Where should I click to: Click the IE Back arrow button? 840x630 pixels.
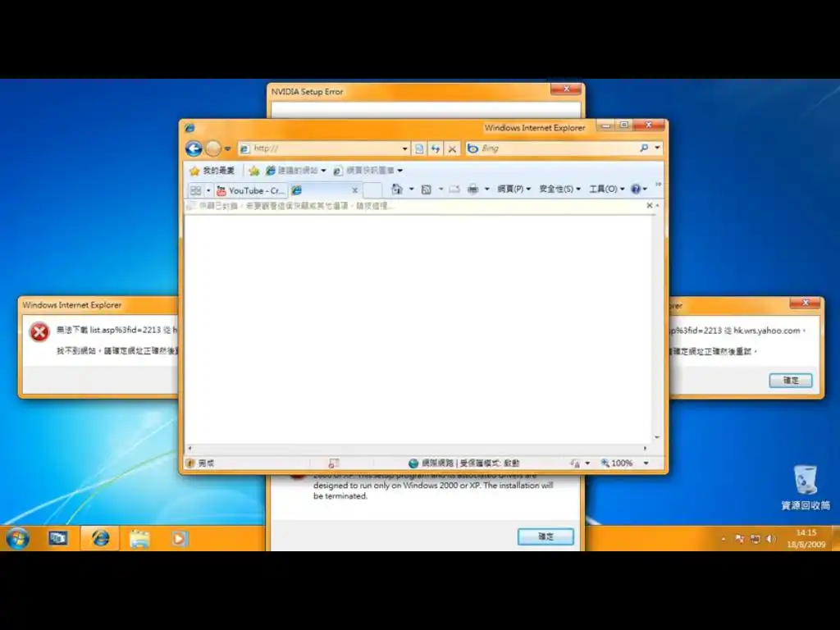point(194,148)
